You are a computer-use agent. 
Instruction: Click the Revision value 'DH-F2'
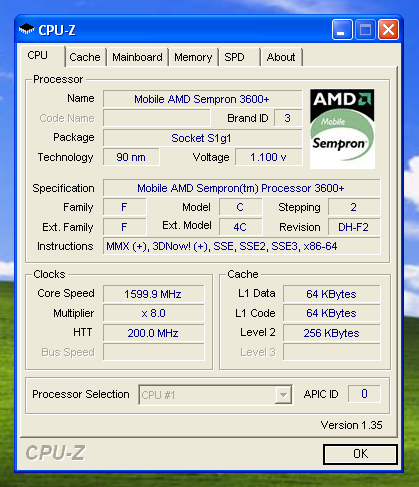pos(354,227)
